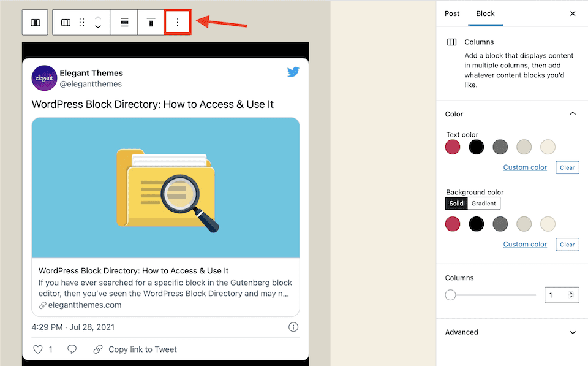
Task: Click the block transform Columns icon
Action: (65, 22)
